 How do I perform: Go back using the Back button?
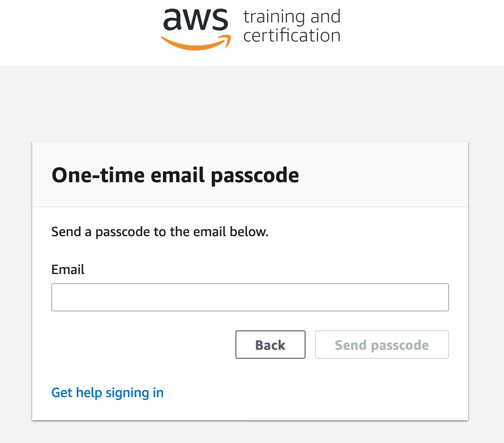coord(270,345)
